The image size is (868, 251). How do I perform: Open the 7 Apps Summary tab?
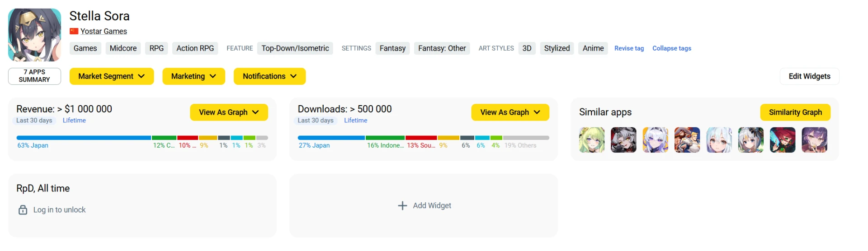coord(34,76)
